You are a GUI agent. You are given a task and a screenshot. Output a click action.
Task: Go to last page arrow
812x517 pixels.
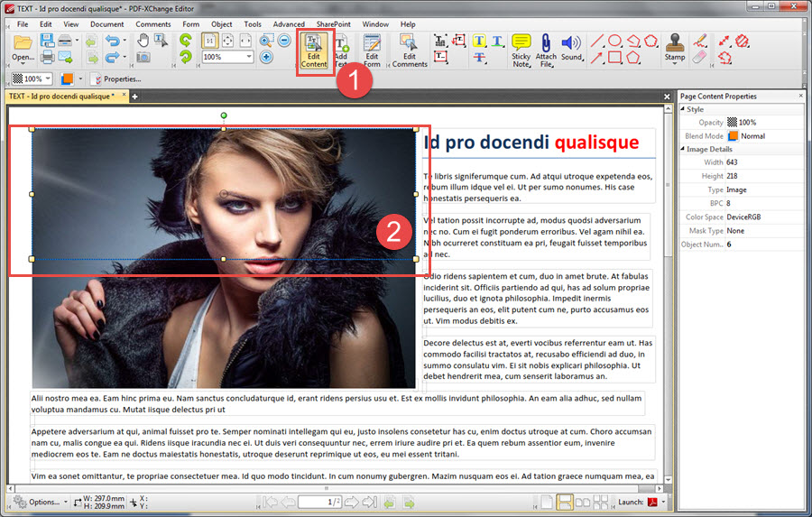(x=370, y=502)
